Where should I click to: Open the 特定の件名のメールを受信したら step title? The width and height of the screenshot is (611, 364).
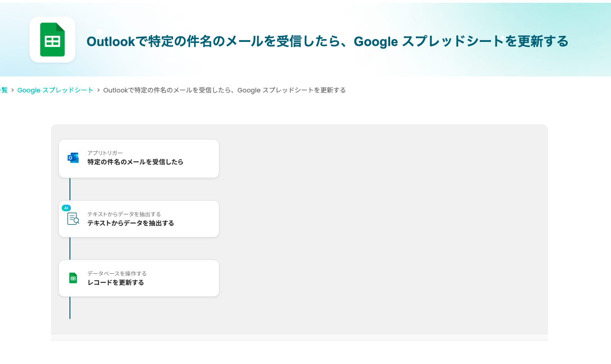[x=135, y=162]
